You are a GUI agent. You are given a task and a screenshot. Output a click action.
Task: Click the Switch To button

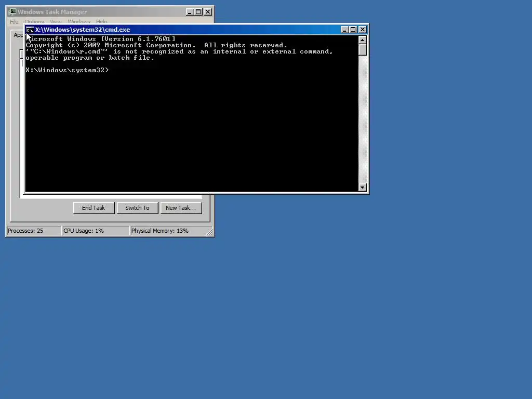tap(137, 208)
